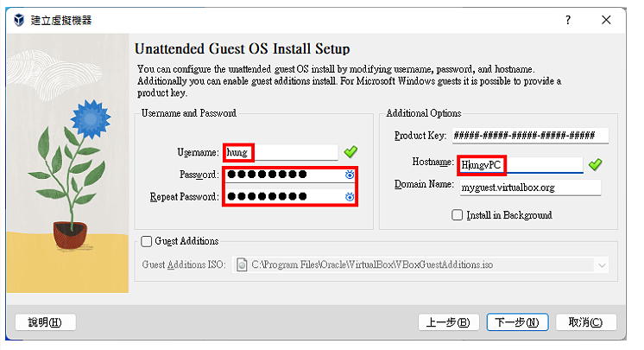Click into the Username input field
644x350 pixels.
[x=281, y=152]
